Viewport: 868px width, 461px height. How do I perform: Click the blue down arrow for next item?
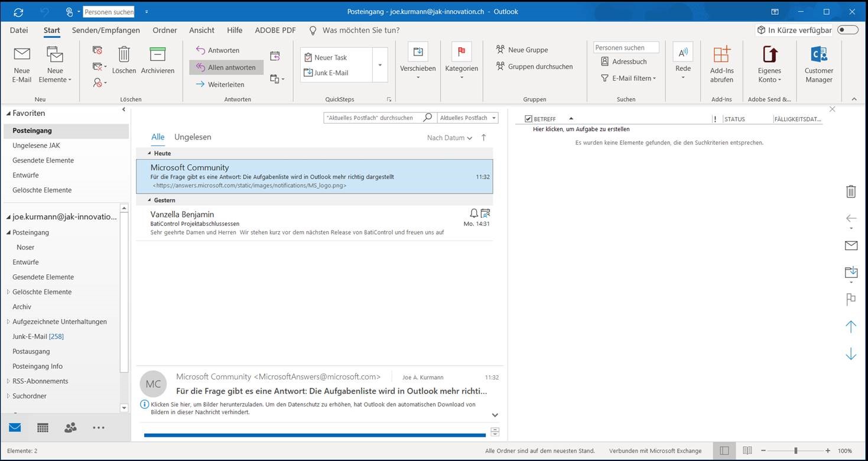point(851,354)
